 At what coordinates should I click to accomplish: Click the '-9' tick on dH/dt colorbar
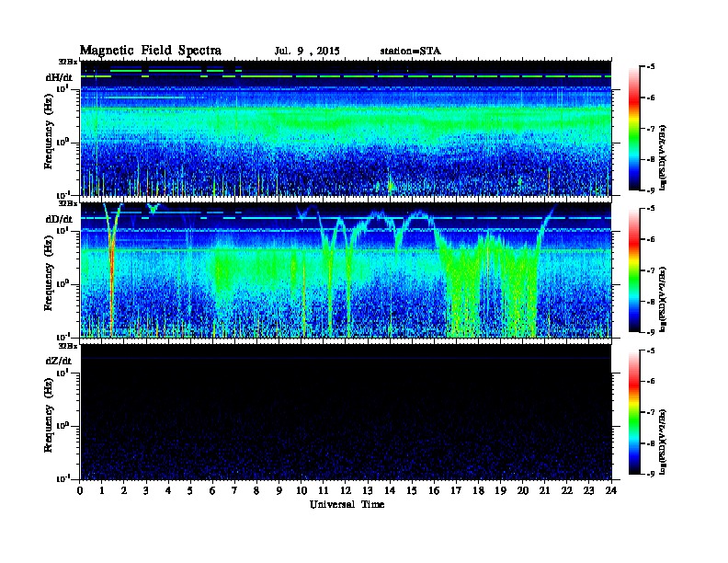pyautogui.click(x=651, y=190)
